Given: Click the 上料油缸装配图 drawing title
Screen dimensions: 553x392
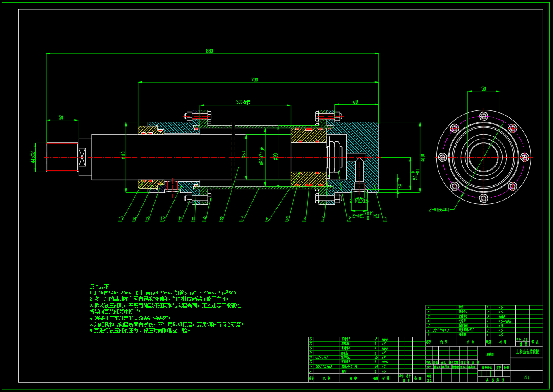Looking at the screenshot, I should (x=527, y=351).
